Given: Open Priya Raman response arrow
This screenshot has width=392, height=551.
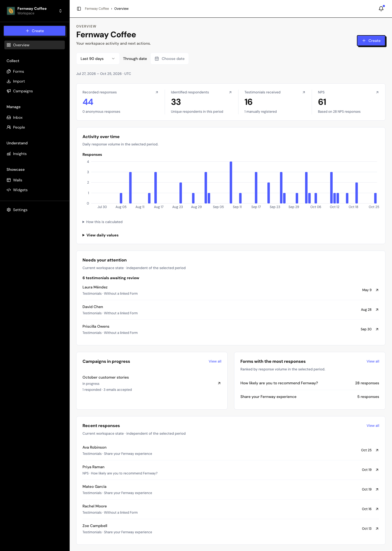Looking at the screenshot, I should (377, 470).
